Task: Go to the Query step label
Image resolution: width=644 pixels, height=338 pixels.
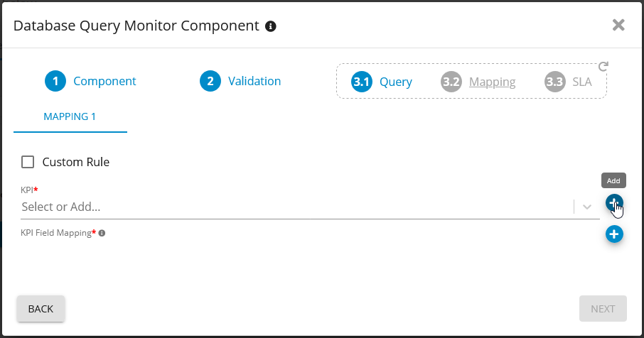Action: point(396,82)
